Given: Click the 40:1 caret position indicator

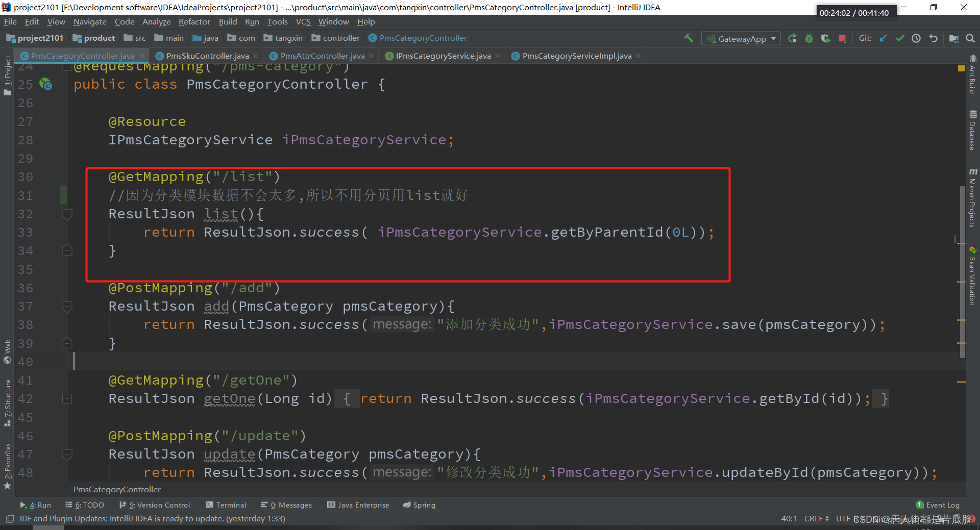Looking at the screenshot, I should tap(789, 519).
